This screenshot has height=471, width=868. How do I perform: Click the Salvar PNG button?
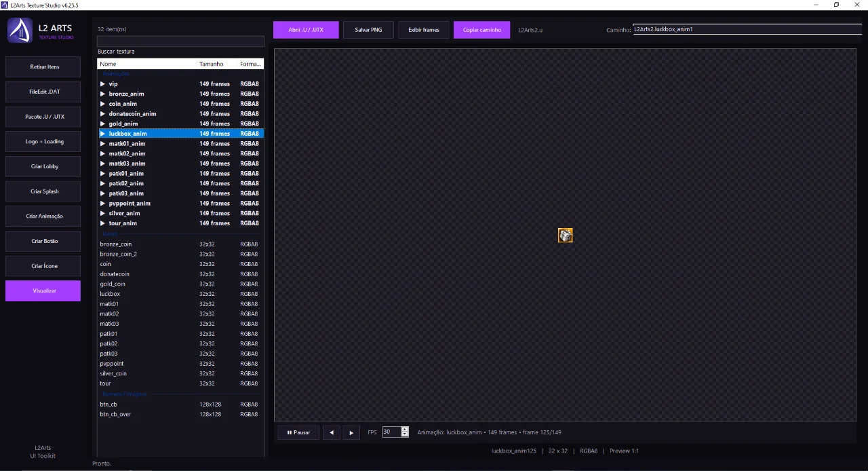pyautogui.click(x=368, y=30)
